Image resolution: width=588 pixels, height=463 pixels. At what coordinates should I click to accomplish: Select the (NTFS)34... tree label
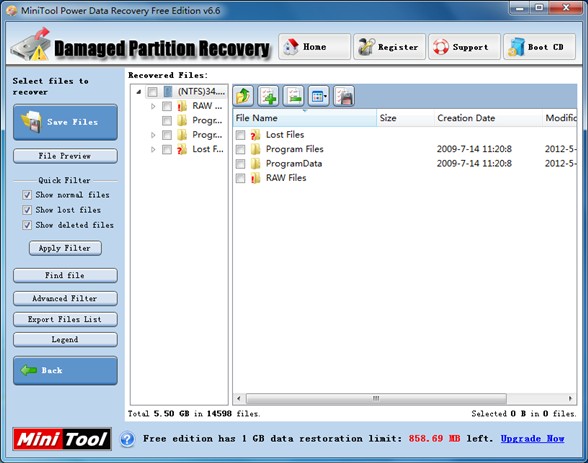tap(201, 91)
